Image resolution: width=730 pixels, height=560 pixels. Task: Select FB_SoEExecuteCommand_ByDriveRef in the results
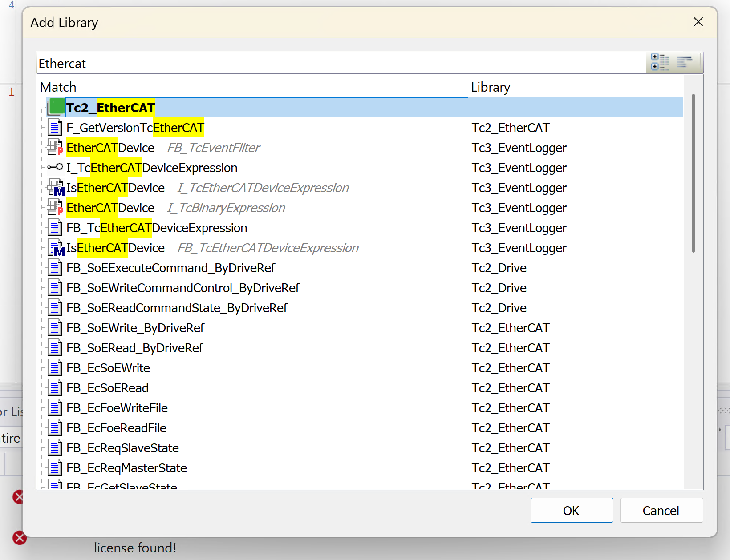(x=170, y=268)
